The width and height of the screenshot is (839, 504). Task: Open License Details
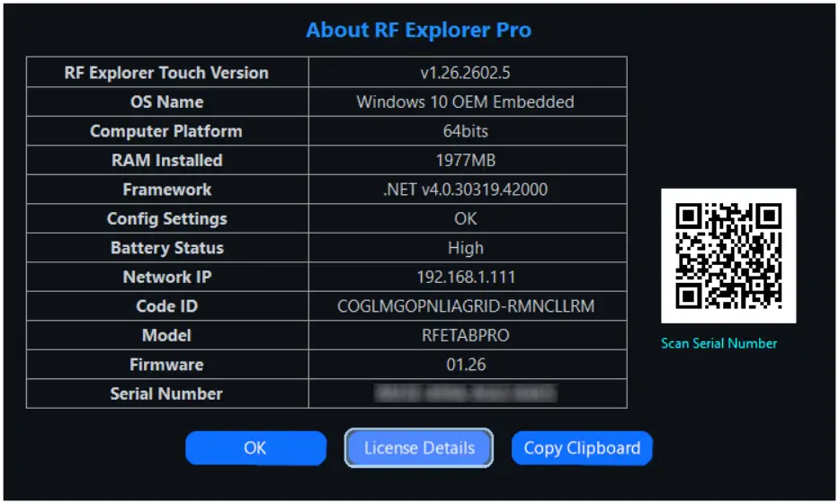(419, 447)
